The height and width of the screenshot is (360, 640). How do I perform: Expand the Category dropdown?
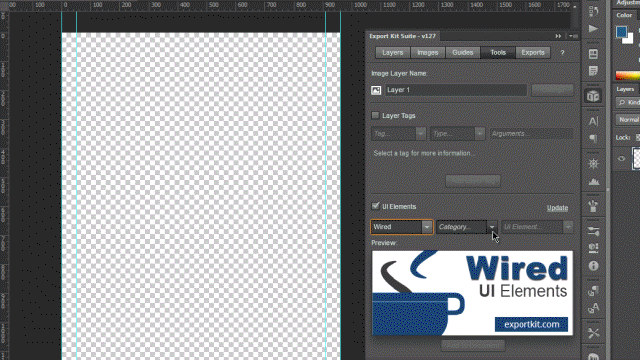point(467,227)
